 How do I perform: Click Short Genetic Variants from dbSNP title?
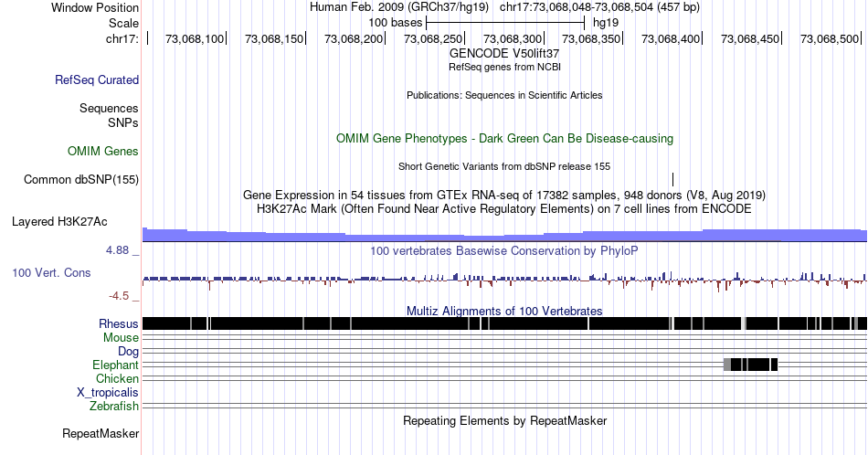click(x=504, y=166)
